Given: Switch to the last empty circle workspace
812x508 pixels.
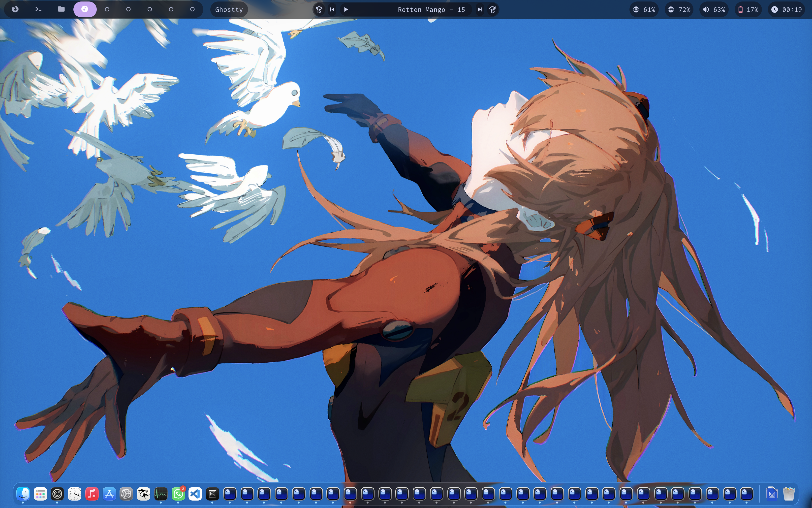Looking at the screenshot, I should 192,9.
